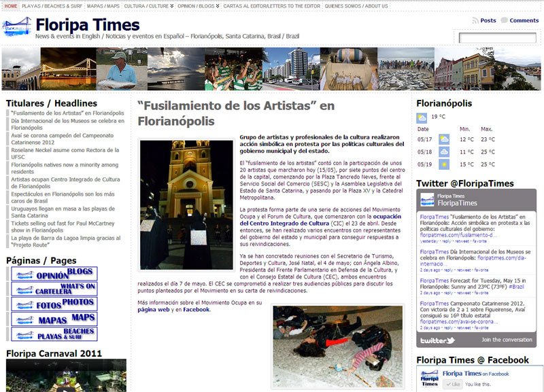The width and height of the screenshot is (544, 392).
Task: Click the current weather icon beside 19 °C
Action: [x=422, y=118]
